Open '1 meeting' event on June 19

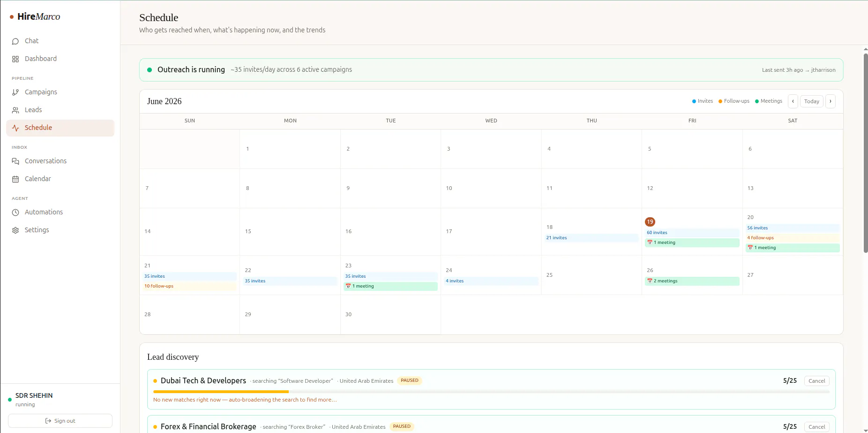692,243
